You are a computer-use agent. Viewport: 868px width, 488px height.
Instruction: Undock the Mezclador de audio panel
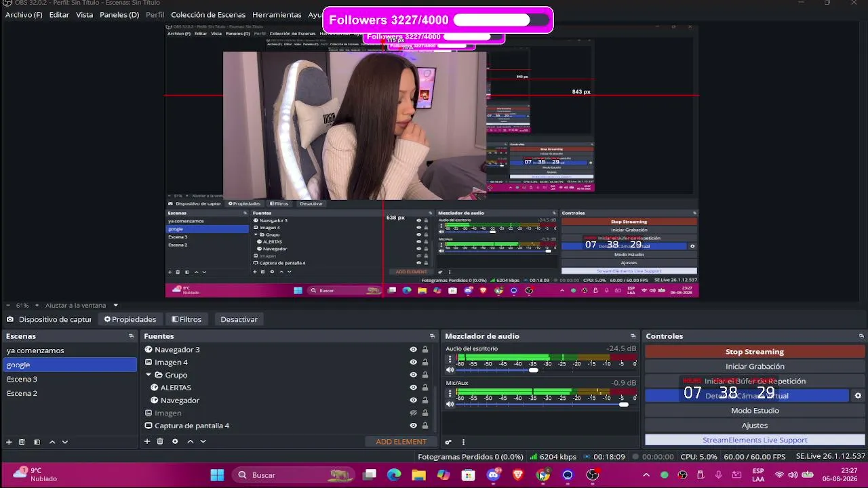click(633, 336)
